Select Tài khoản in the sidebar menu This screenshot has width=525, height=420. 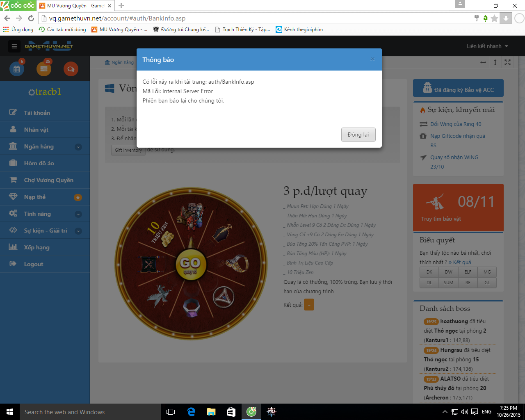[x=37, y=113]
